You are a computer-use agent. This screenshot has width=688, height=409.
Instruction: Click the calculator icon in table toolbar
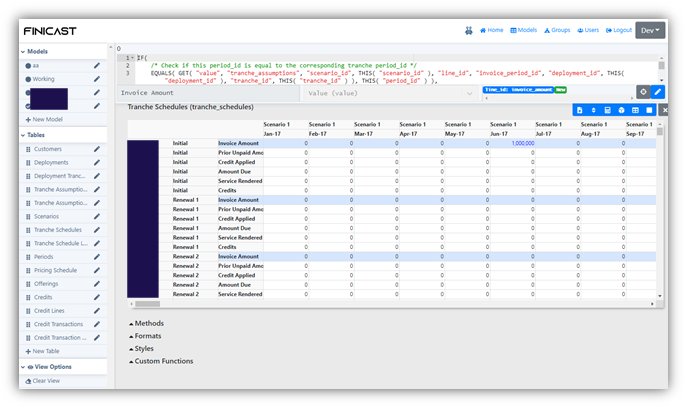[x=608, y=110]
